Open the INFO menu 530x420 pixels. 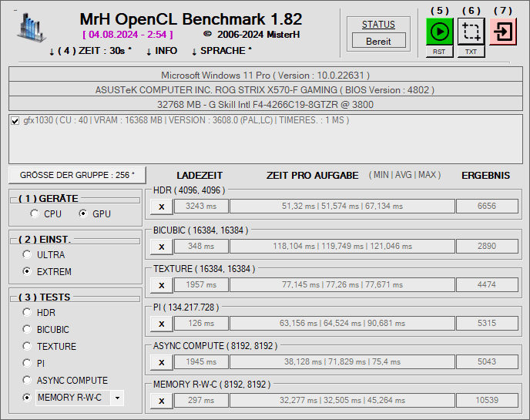pyautogui.click(x=162, y=51)
